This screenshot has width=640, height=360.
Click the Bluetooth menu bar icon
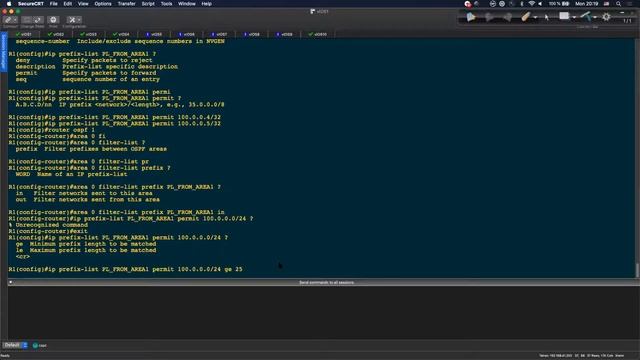[522, 4]
